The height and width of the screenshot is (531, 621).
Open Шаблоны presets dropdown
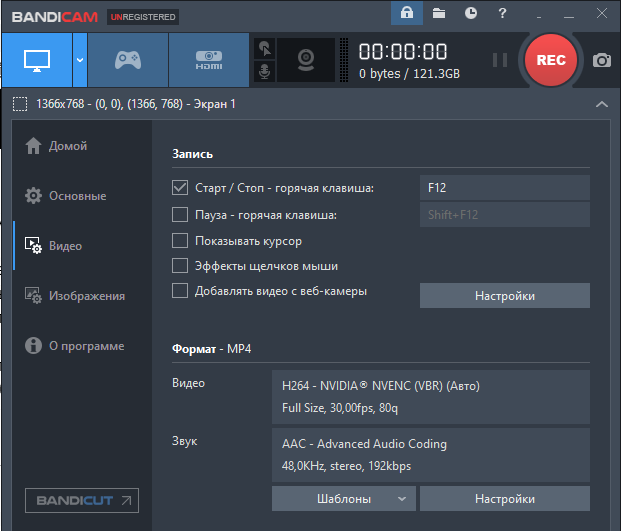pos(344,499)
